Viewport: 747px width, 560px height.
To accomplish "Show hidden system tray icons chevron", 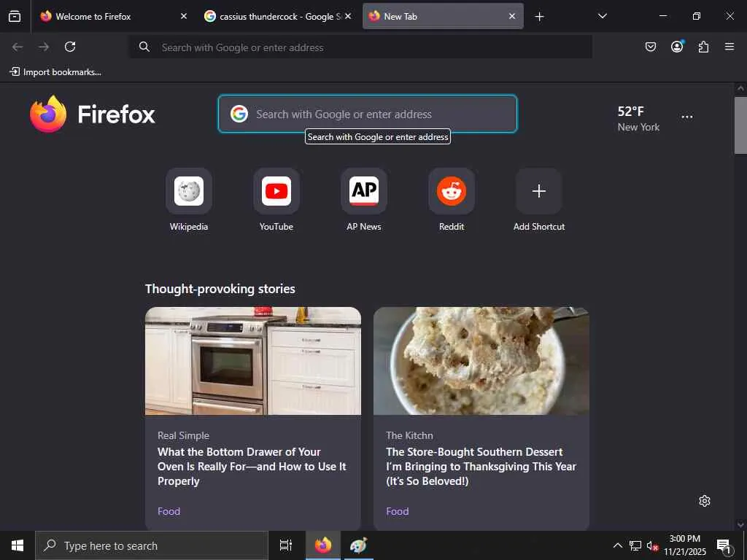I will pyautogui.click(x=617, y=545).
